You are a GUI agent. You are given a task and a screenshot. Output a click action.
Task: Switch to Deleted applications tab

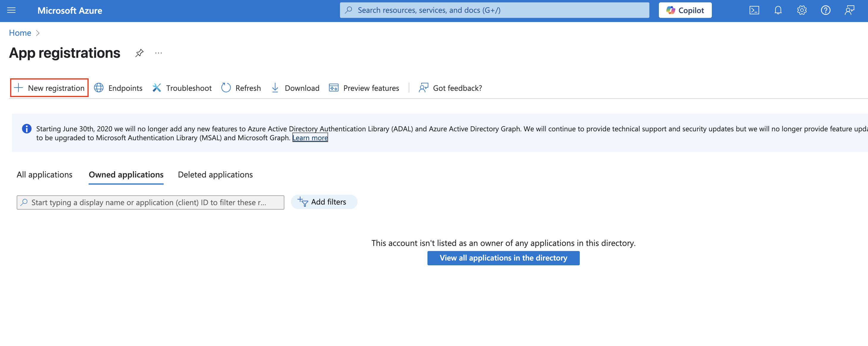tap(215, 174)
